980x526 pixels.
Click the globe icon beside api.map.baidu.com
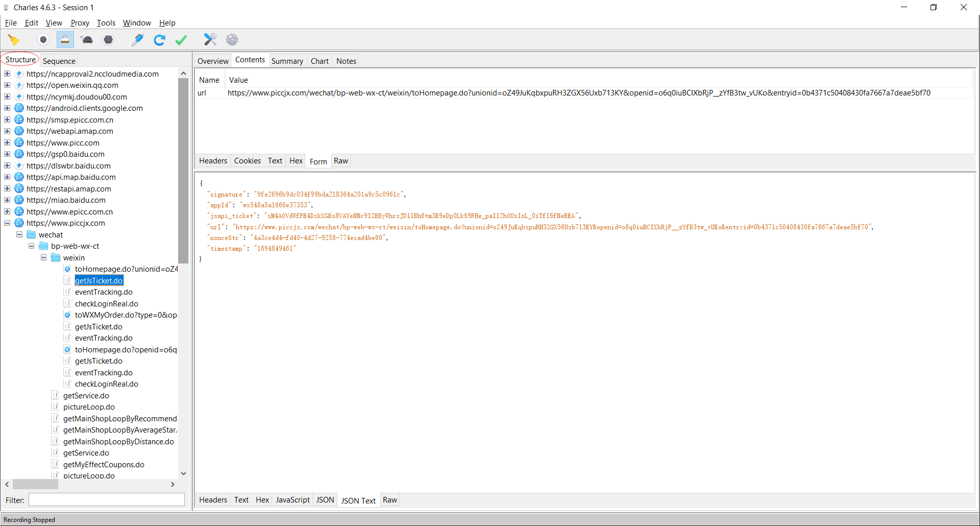pyautogui.click(x=19, y=177)
